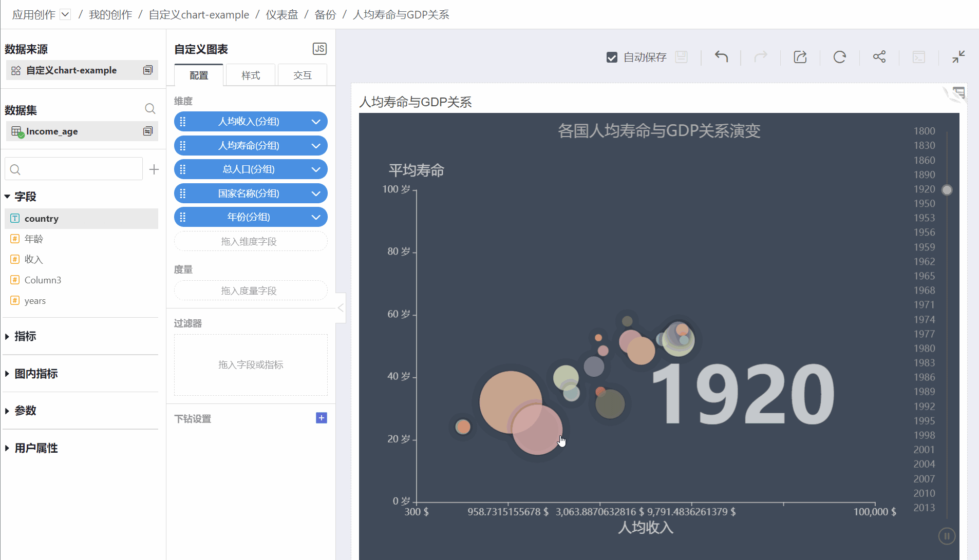Image resolution: width=979 pixels, height=560 pixels.
Task: Click the dataset search magnifier icon
Action: [150, 109]
